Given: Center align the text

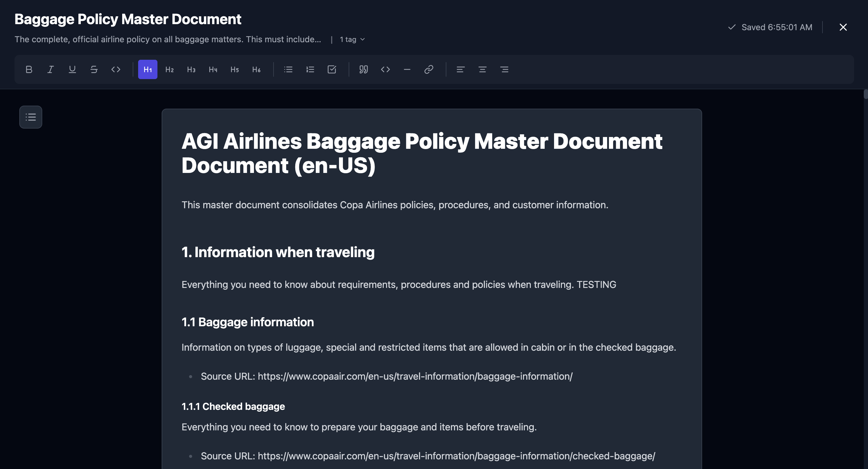Looking at the screenshot, I should click(482, 69).
